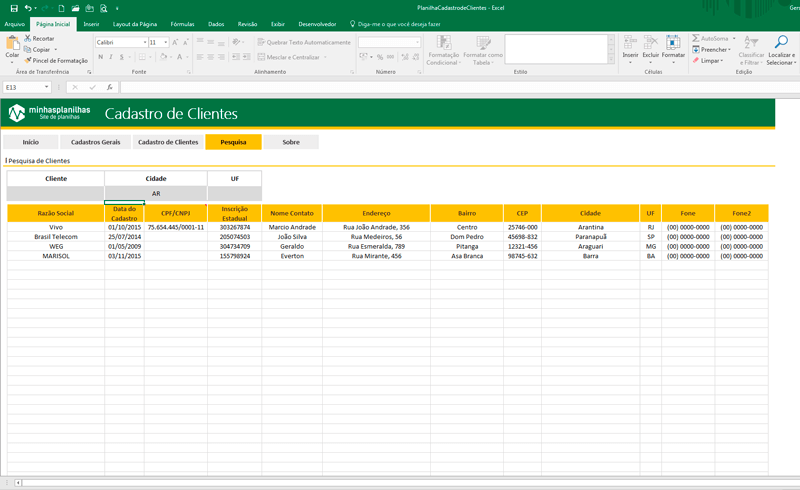This screenshot has height=490, width=800.
Task: Toggle italic (I) formatting
Action: click(x=110, y=57)
